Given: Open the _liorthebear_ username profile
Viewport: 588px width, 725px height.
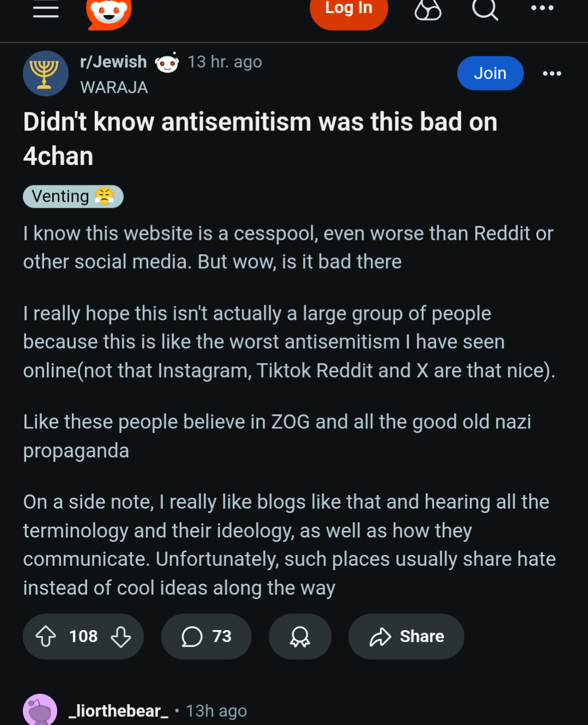Looking at the screenshot, I should pyautogui.click(x=118, y=711).
